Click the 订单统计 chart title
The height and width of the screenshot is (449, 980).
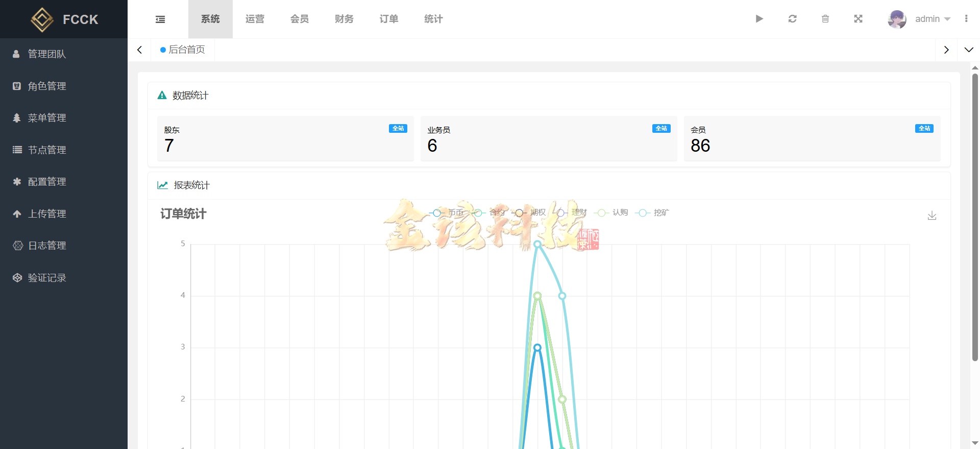coord(183,214)
